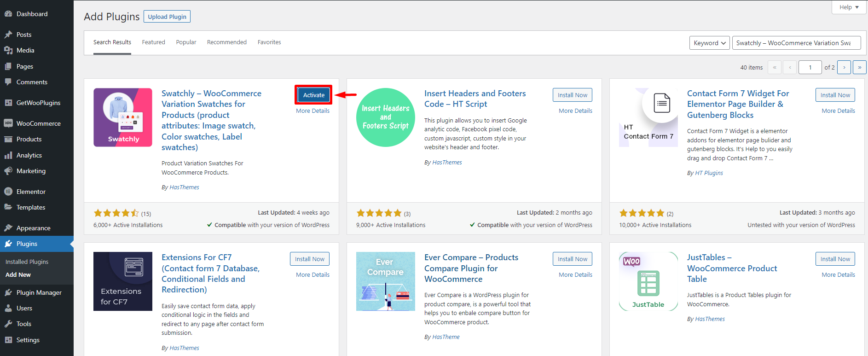The height and width of the screenshot is (356, 868).
Task: Click the Elementor icon in the sidebar
Action: 8,192
